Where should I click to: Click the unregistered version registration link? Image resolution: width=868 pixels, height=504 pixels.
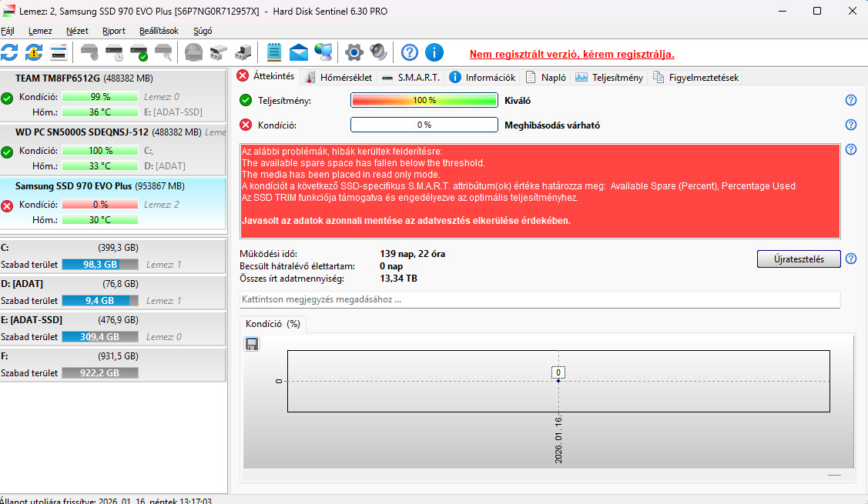tap(571, 54)
